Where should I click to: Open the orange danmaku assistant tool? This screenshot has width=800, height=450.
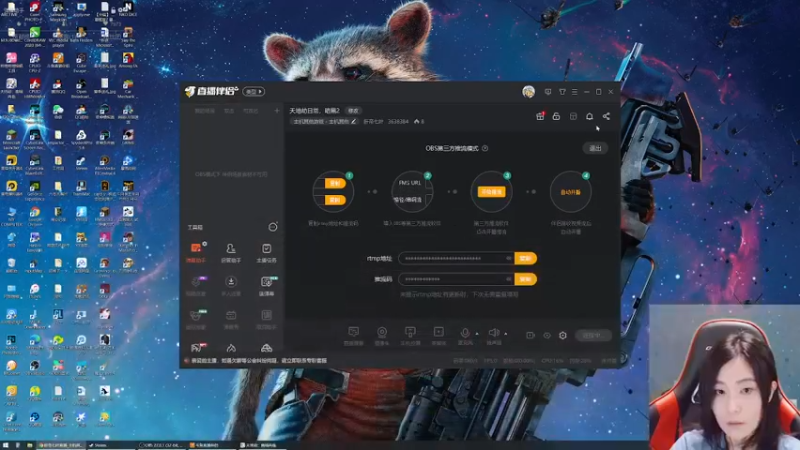pos(196,253)
